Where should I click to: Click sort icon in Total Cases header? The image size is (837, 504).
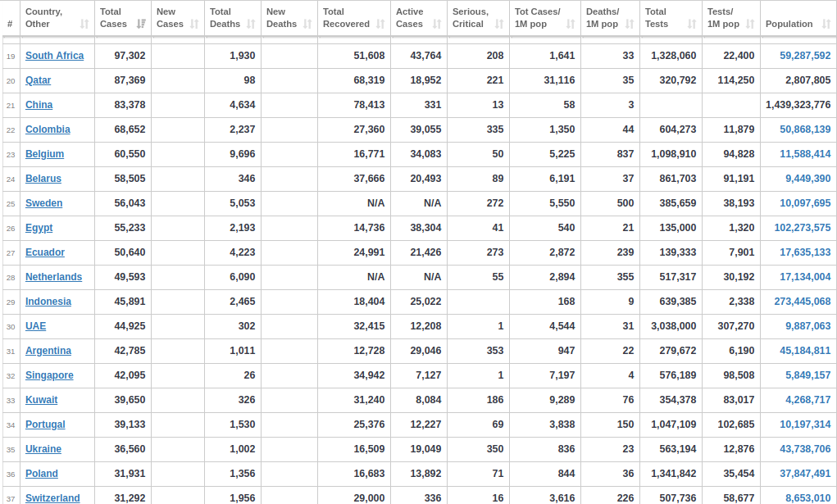(141, 24)
